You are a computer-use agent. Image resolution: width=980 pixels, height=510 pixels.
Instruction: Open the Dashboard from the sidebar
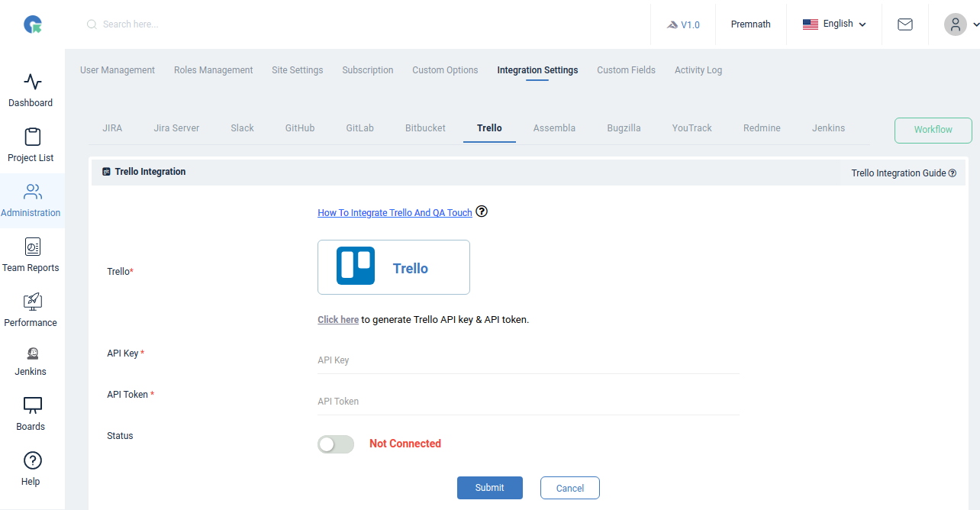[31, 89]
